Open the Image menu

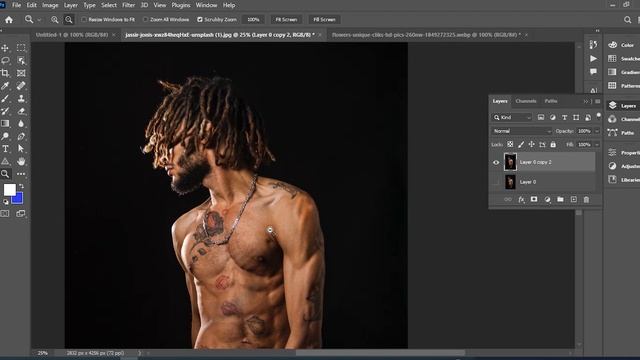pos(50,5)
